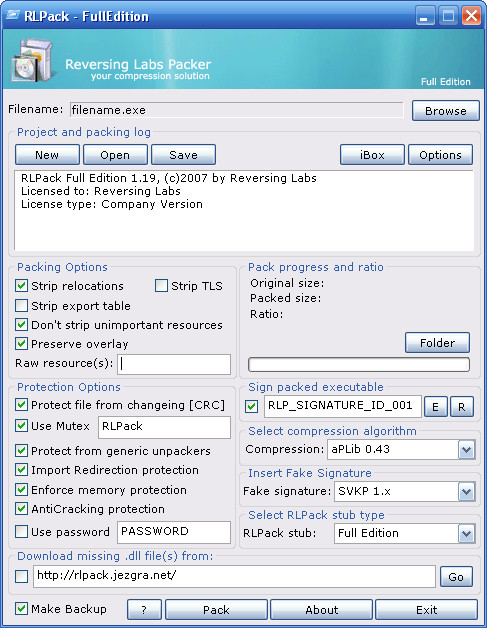Image resolution: width=487 pixels, height=628 pixels.
Task: Disable the Make Backup checkbox
Action: tap(21, 609)
